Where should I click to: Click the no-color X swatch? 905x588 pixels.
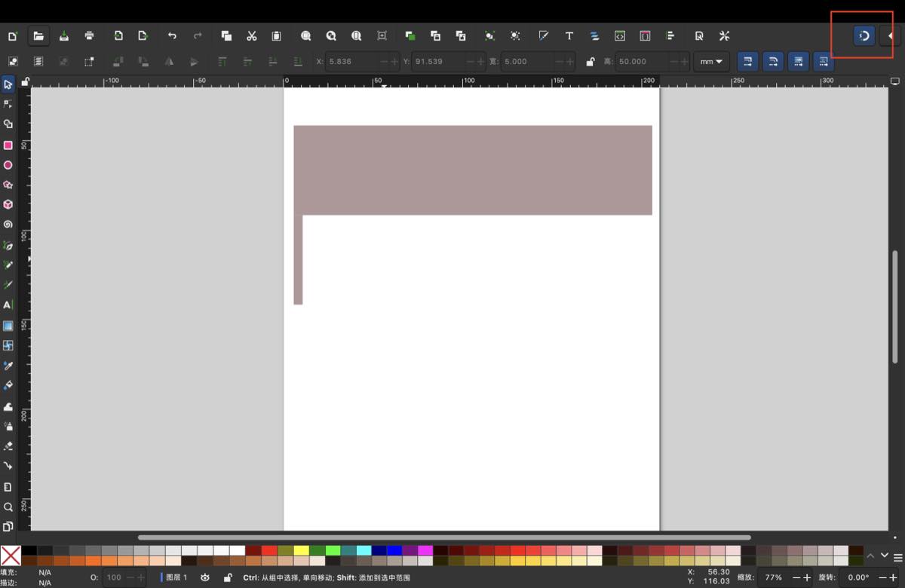click(x=11, y=556)
